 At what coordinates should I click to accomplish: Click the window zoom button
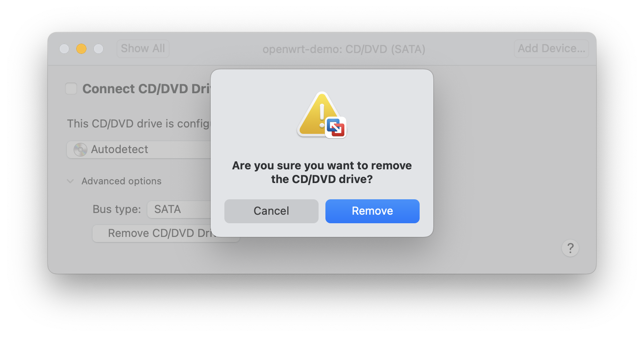pyautogui.click(x=98, y=49)
